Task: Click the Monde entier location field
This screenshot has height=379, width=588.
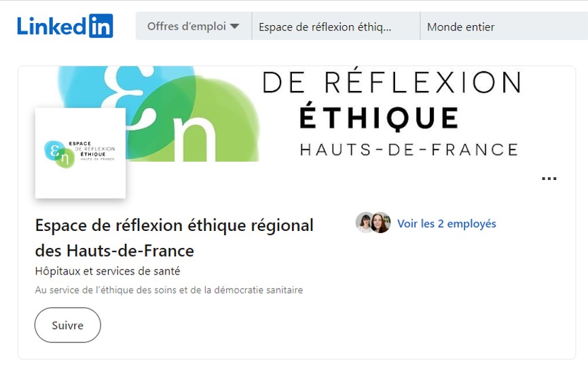Action: (x=504, y=26)
